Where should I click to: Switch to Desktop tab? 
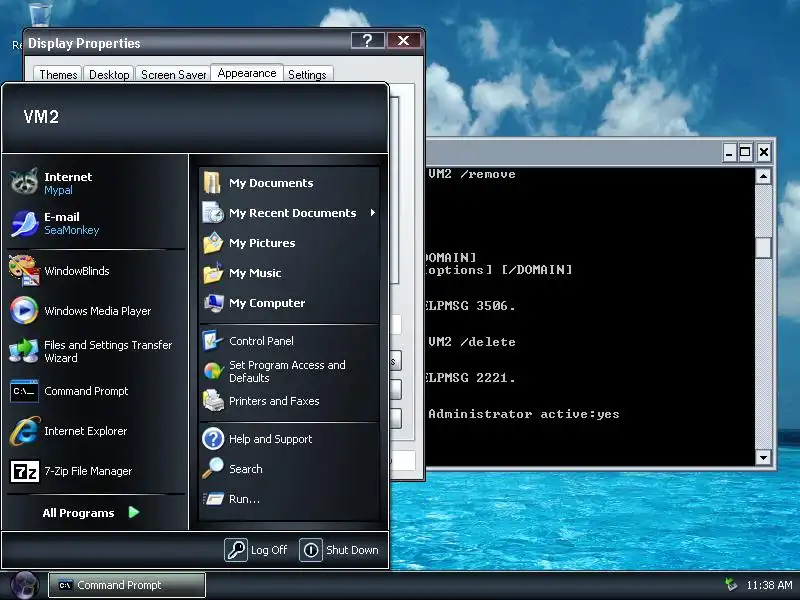click(109, 74)
